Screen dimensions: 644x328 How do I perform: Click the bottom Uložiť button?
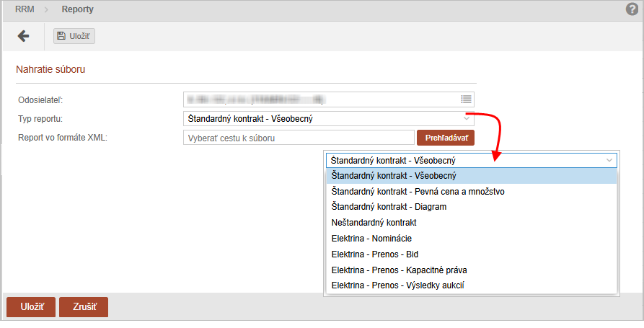(31, 307)
